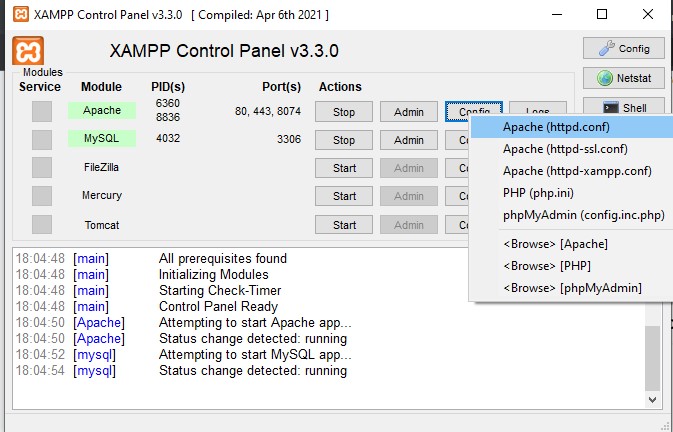Click the MySQL port 3306 value
This screenshot has height=432, width=673.
point(289,139)
